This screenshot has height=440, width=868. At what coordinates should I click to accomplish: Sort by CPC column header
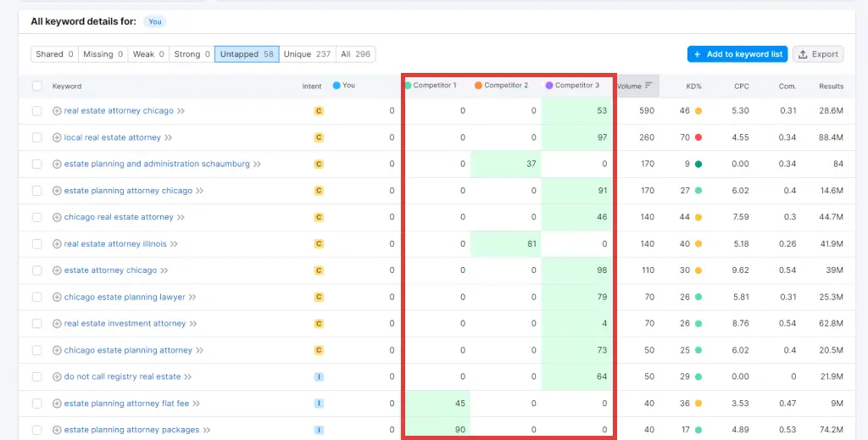(x=742, y=86)
